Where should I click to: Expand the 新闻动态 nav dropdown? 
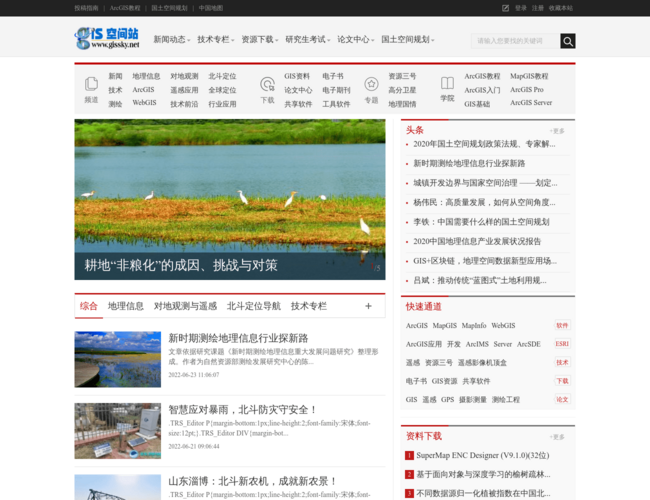coord(172,40)
